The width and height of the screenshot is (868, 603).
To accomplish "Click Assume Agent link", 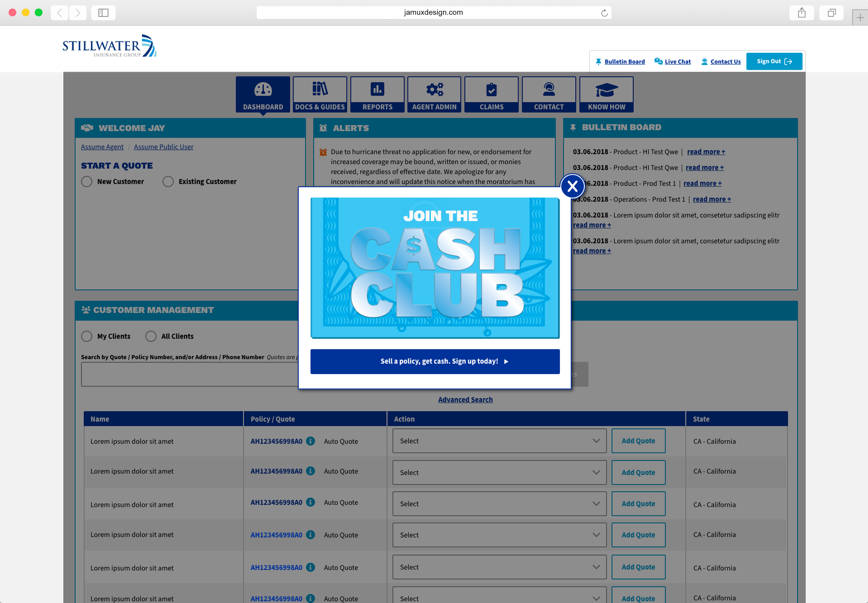I will click(102, 147).
